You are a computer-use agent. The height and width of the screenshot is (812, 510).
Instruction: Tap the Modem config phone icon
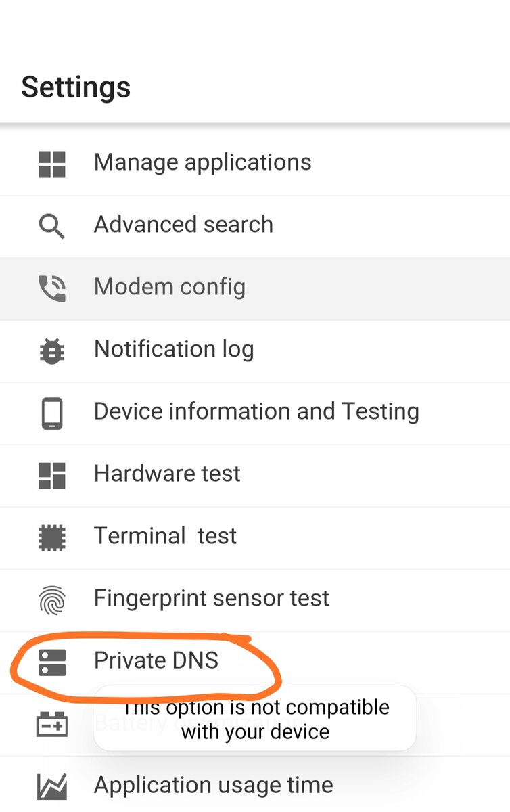pos(52,288)
